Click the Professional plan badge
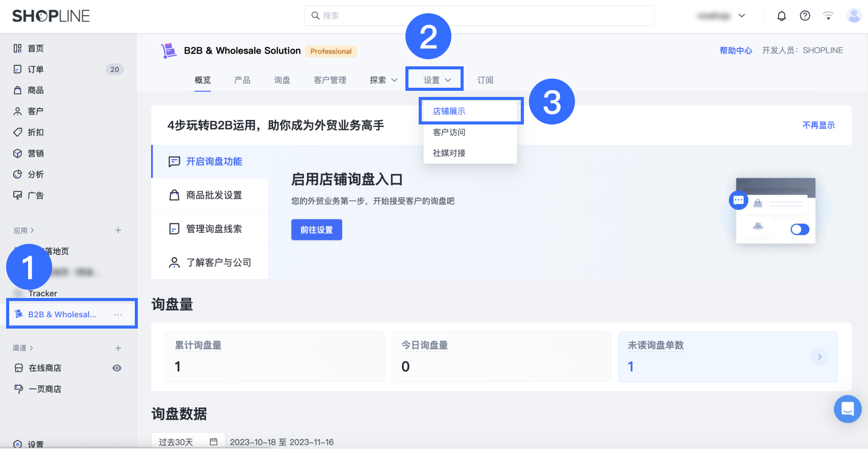This screenshot has height=449, width=868. coord(331,51)
